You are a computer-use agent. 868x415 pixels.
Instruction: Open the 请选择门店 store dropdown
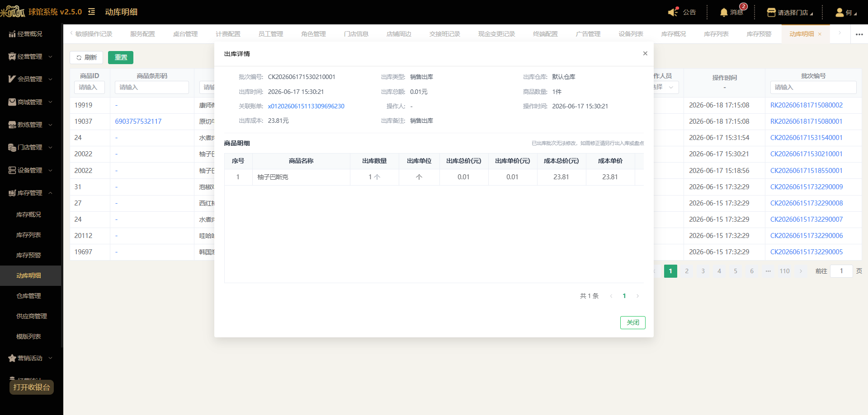790,12
